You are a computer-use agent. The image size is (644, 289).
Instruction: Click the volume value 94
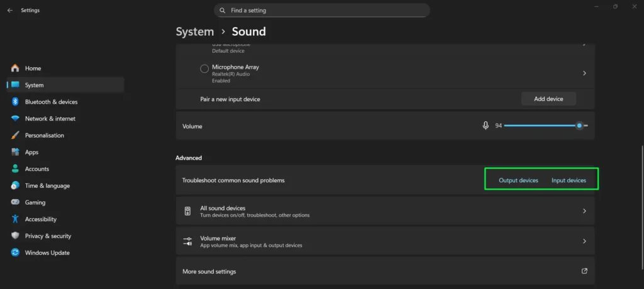pyautogui.click(x=498, y=126)
